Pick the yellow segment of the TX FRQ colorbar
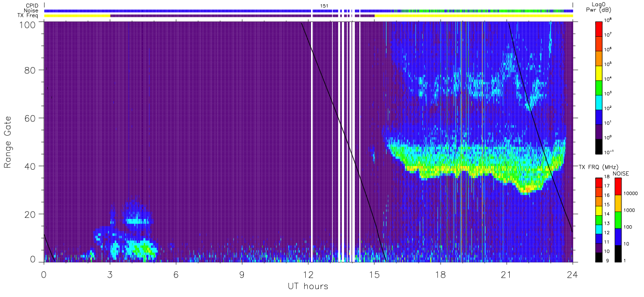 [598, 210]
